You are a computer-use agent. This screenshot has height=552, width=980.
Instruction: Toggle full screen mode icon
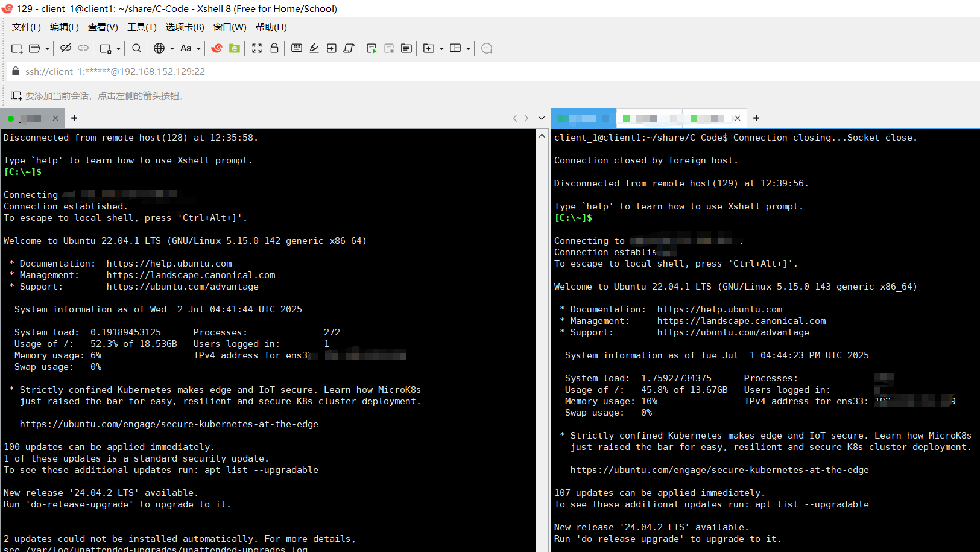tap(257, 48)
